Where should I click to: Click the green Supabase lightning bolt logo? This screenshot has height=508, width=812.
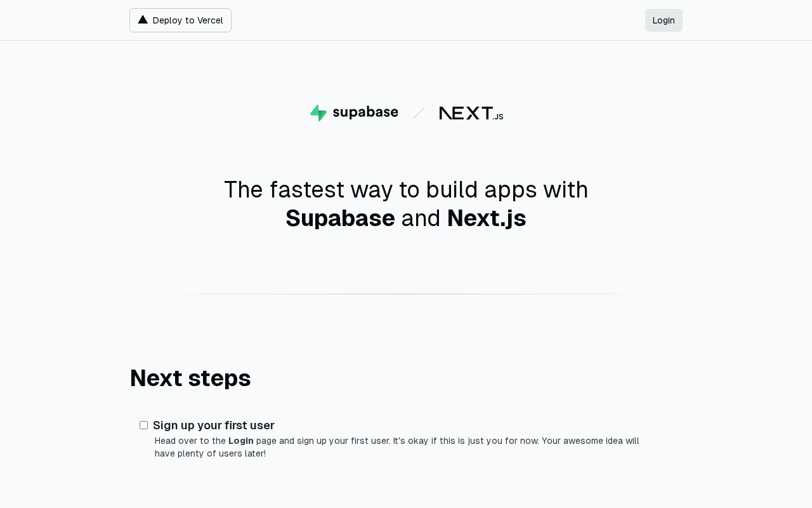click(318, 113)
